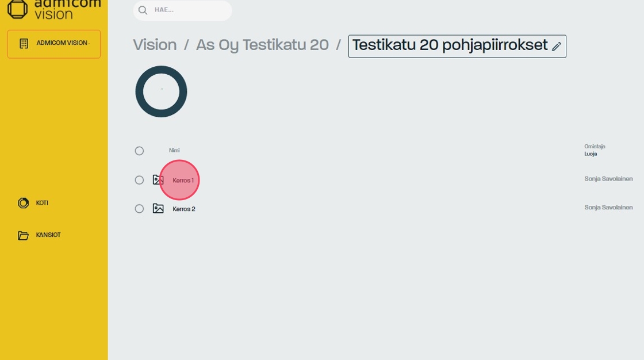Click the image icon for Kerros 1
Viewport: 644px width, 360px height.
tap(158, 180)
